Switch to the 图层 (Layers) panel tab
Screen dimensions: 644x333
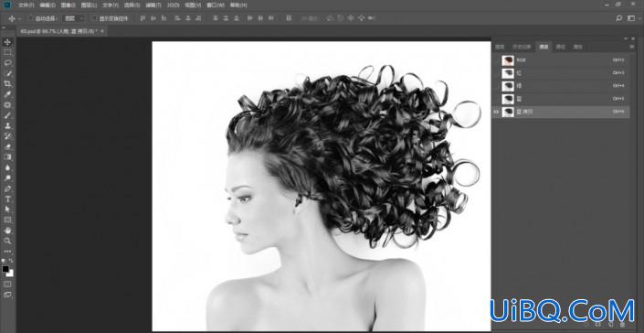(500, 47)
